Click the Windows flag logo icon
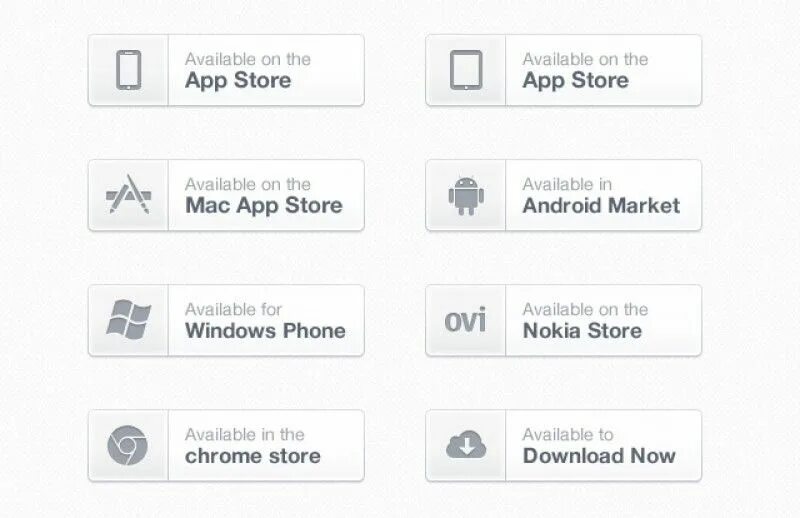Image resolution: width=800 pixels, height=518 pixels. [x=129, y=319]
